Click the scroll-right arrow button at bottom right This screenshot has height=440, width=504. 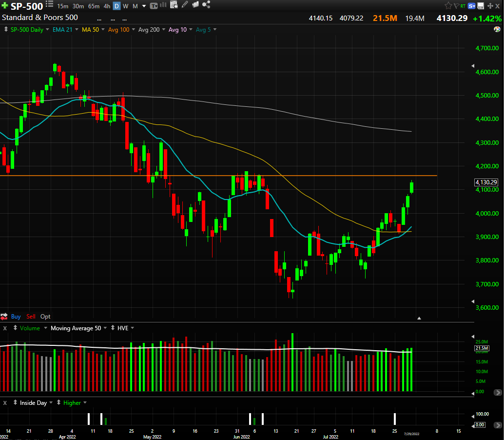click(498, 425)
